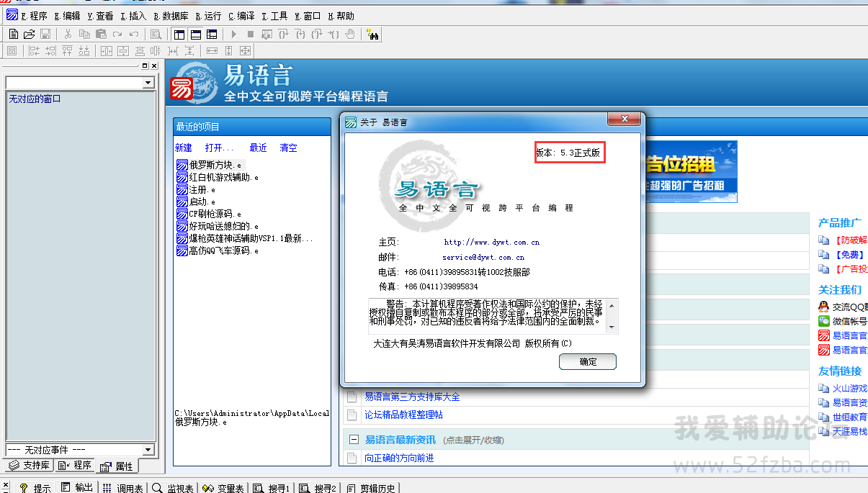Open the V.查看 menu
868x493 pixels.
pyautogui.click(x=100, y=16)
